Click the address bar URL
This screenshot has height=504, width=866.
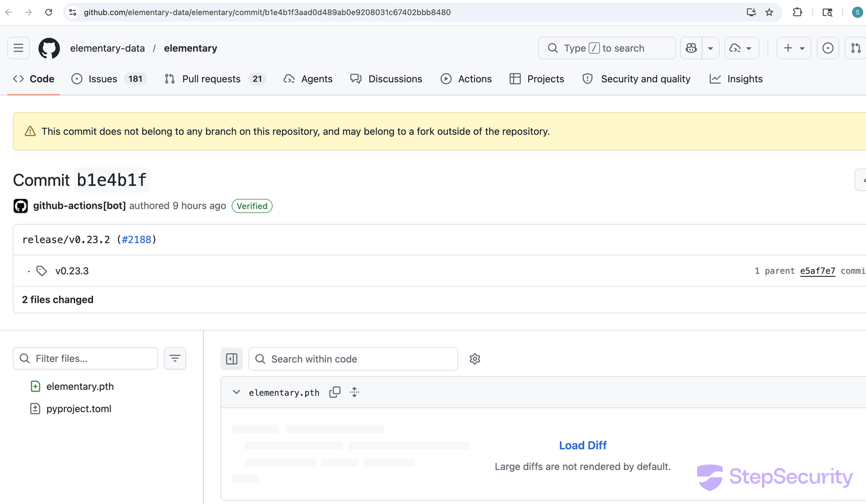point(267,12)
